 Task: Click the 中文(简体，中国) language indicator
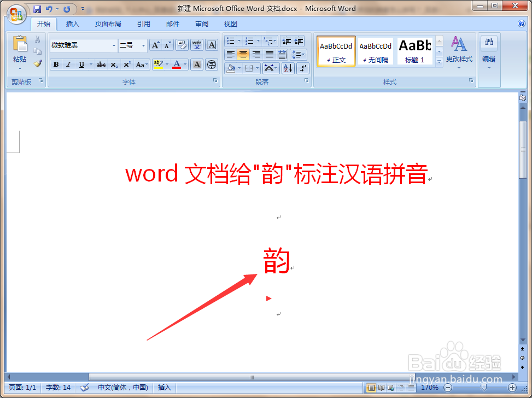tap(123, 388)
